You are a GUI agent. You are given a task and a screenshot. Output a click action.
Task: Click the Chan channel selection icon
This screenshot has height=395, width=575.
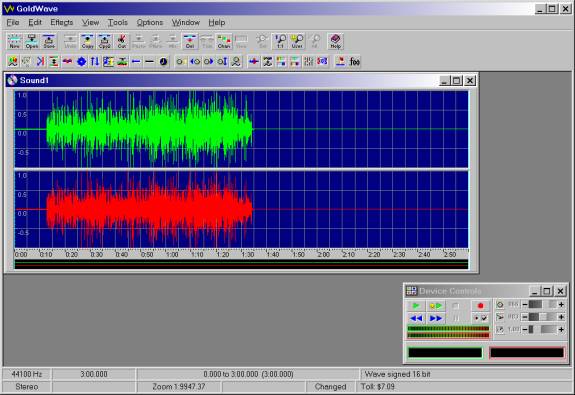tap(224, 41)
